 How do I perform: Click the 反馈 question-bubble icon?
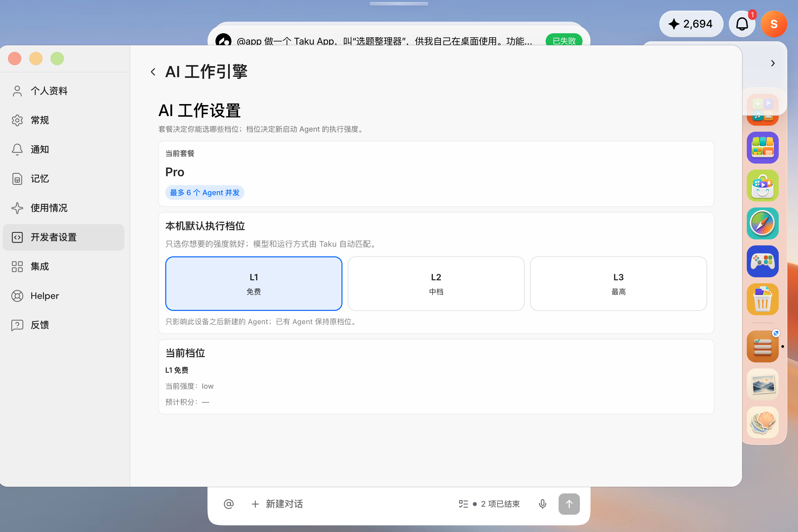pyautogui.click(x=17, y=325)
